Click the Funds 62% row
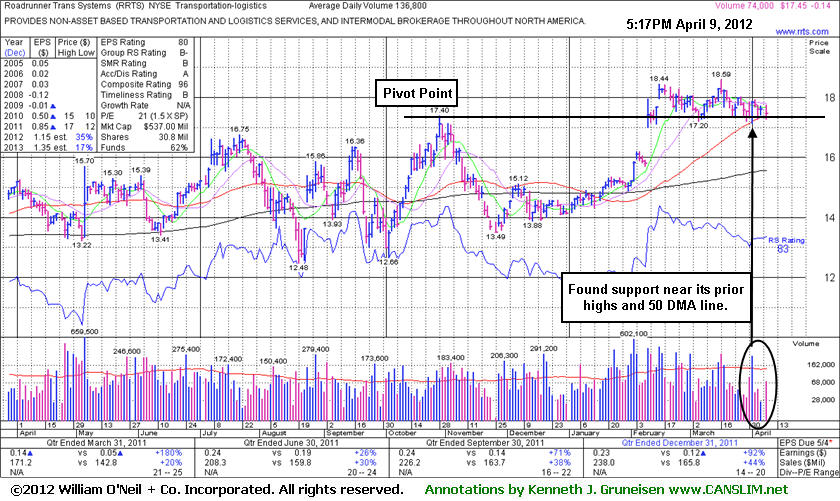Image resolution: width=840 pixels, height=501 pixels. pos(145,147)
